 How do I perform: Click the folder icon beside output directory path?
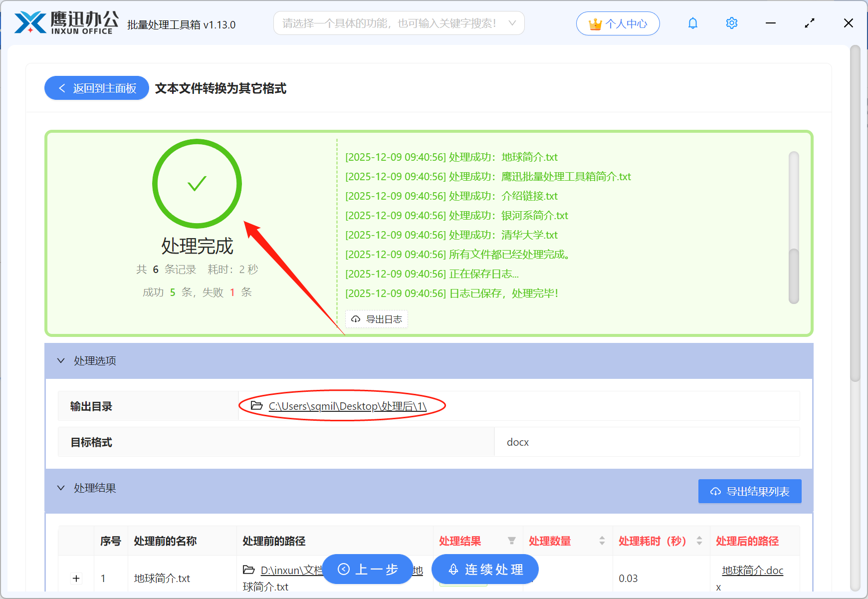click(x=256, y=406)
